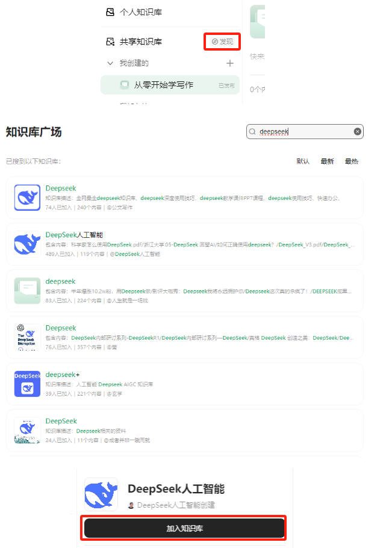The width and height of the screenshot is (392, 548).
Task: Click the 加入知识库 button
Action: point(184,528)
